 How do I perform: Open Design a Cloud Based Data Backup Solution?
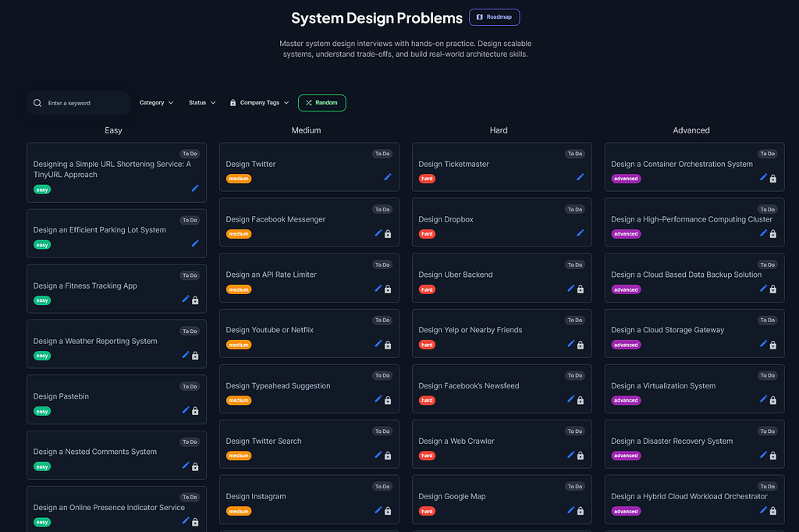687,275
